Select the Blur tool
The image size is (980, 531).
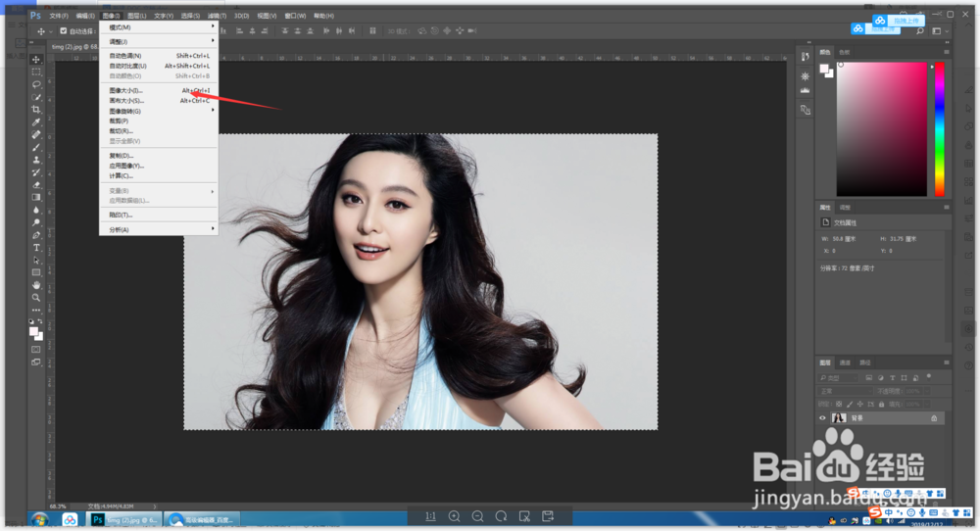tap(36, 210)
